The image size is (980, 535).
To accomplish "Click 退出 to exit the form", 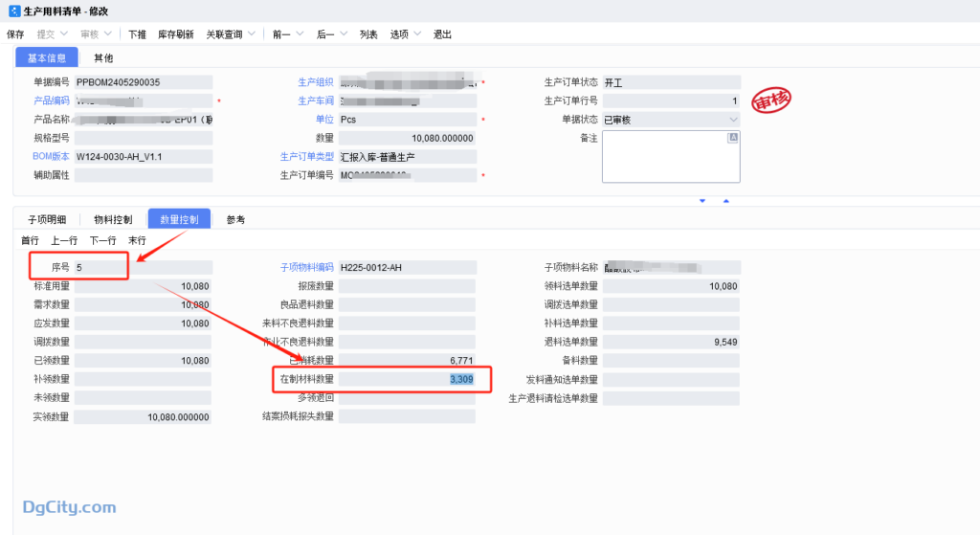I will [x=442, y=34].
